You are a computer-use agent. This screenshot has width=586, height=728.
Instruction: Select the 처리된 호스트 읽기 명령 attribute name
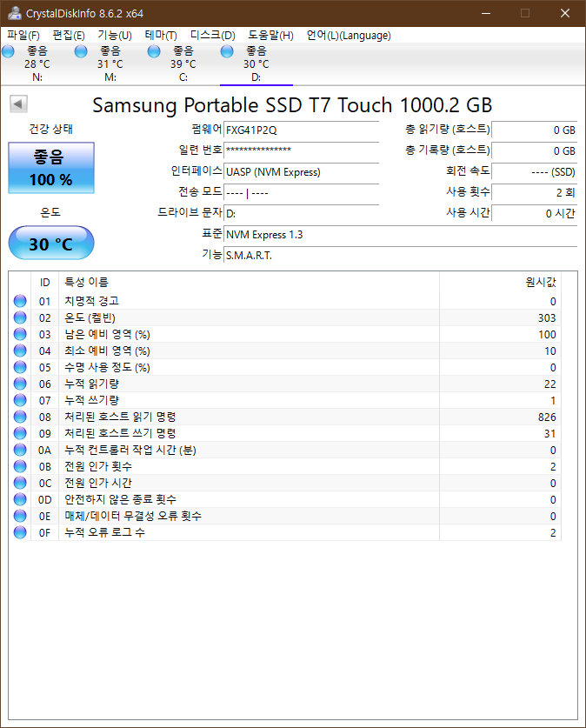(120, 417)
